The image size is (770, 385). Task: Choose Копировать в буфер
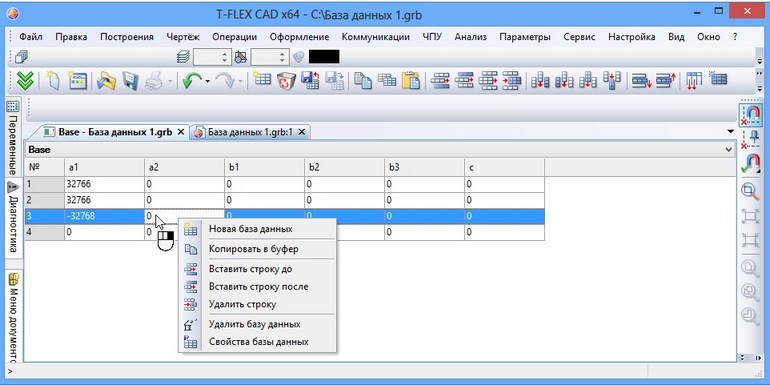[257, 249]
